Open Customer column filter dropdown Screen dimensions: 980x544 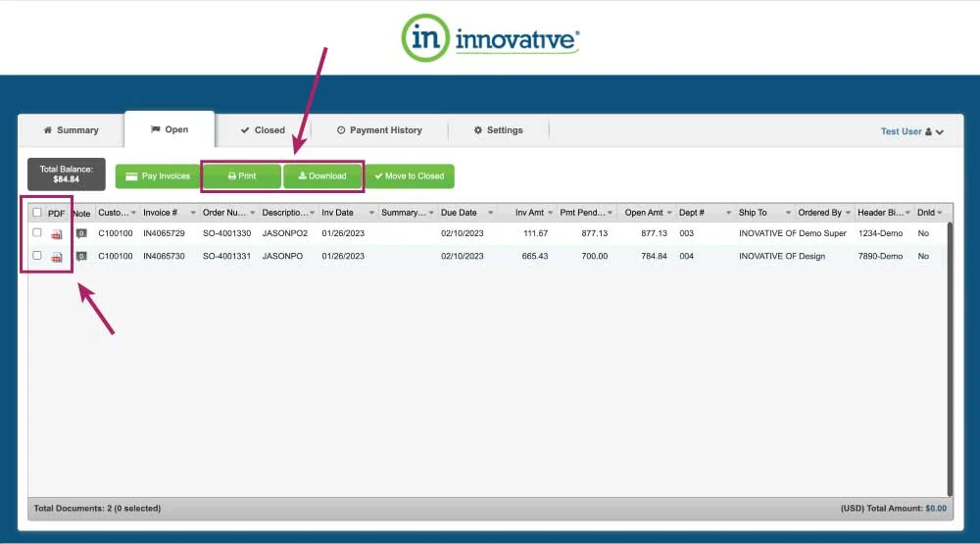(133, 214)
